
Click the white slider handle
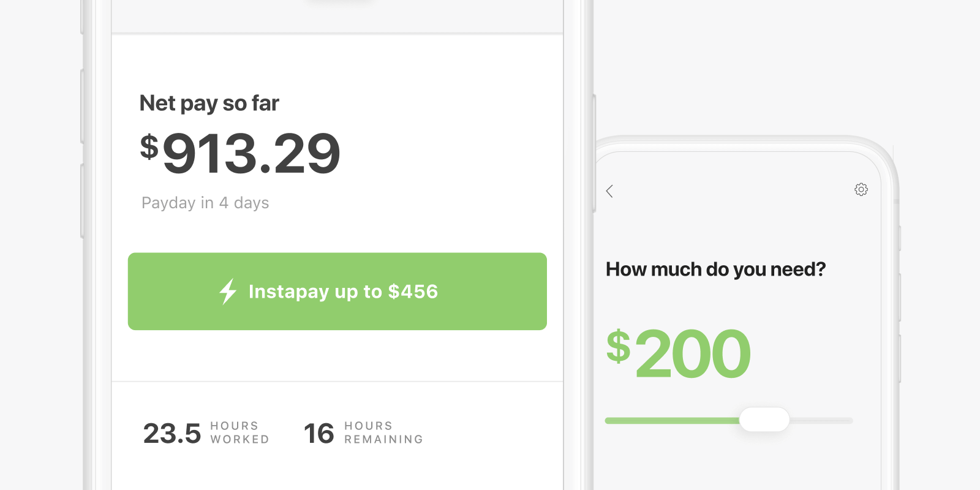(764, 420)
